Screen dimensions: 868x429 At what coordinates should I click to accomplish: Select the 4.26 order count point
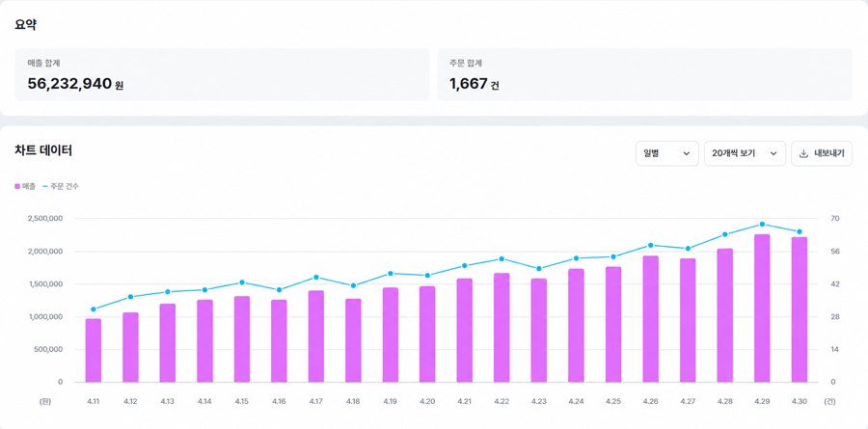(650, 245)
